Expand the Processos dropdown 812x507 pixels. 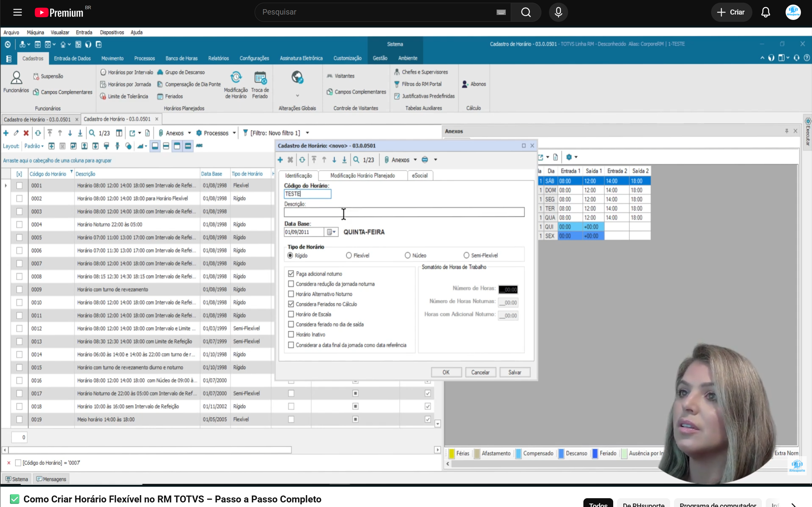pyautogui.click(x=234, y=133)
